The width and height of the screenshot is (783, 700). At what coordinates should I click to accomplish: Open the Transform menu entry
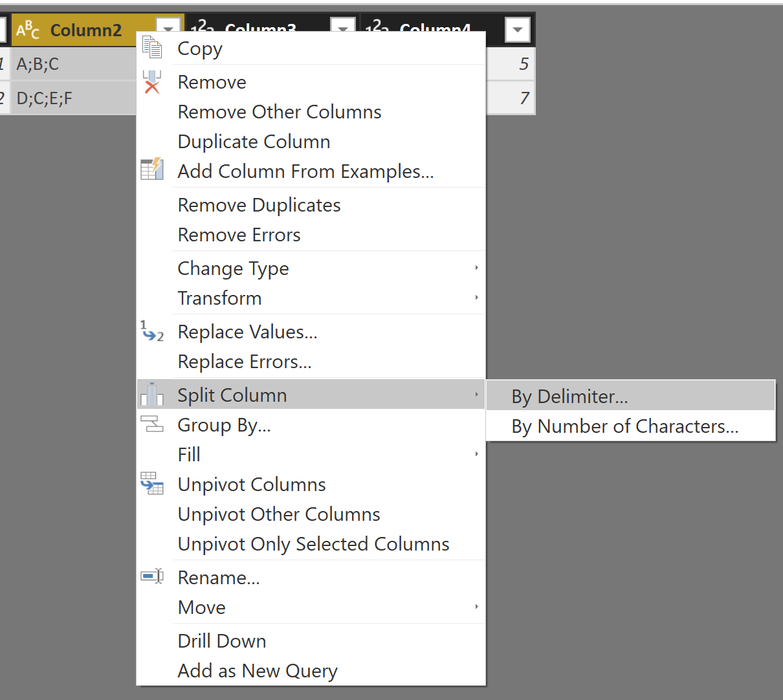pos(311,298)
